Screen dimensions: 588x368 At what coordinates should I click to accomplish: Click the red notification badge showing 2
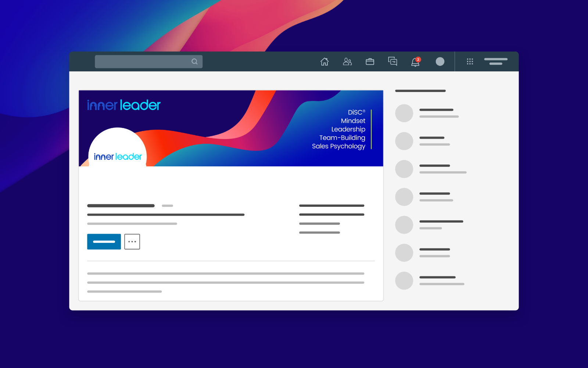coord(418,59)
